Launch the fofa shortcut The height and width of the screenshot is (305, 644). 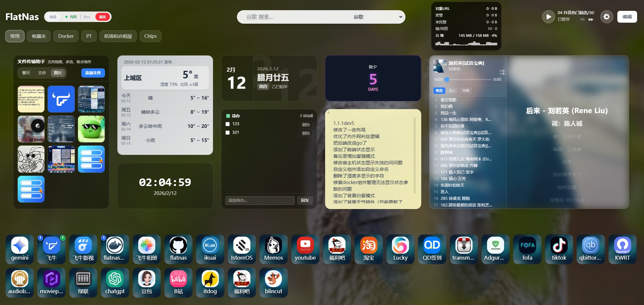pyautogui.click(x=527, y=249)
